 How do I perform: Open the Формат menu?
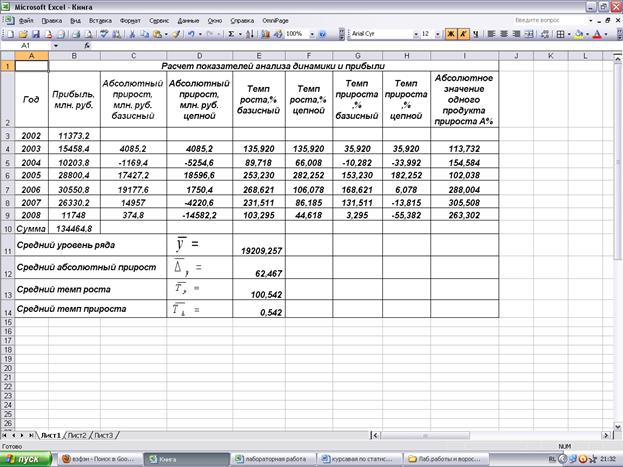tap(130, 19)
